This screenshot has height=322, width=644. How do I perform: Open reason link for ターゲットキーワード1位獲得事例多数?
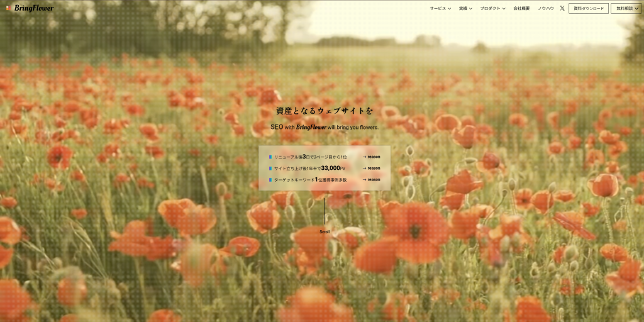point(371,179)
